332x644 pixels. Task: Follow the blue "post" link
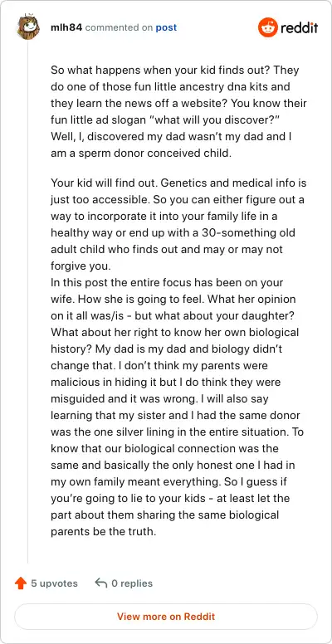166,27
